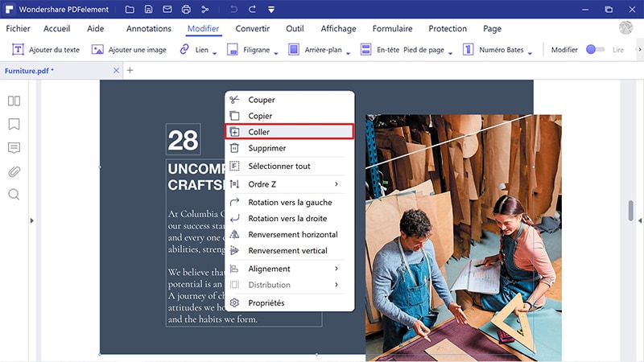This screenshot has width=644, height=362.
Task: Choose Copier from the context menu
Action: coord(290,116)
